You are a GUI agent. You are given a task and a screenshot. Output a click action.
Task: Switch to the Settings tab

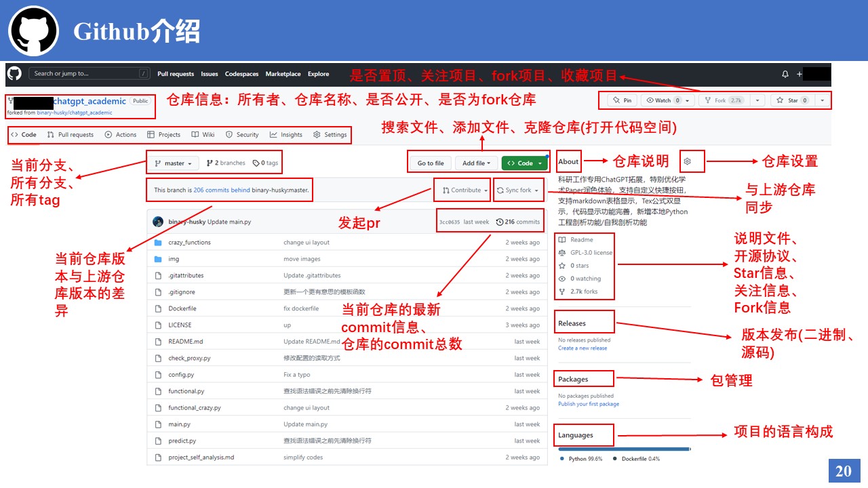(x=330, y=135)
